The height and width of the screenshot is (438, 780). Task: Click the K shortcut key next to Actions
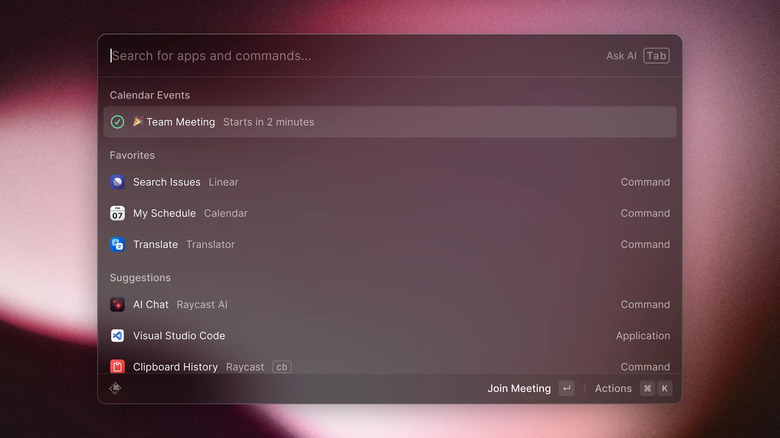[665, 388]
